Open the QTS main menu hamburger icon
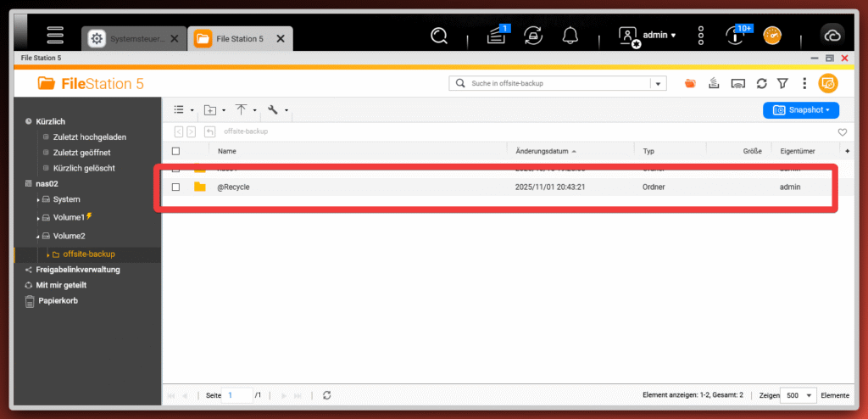The image size is (868, 419). tap(55, 36)
